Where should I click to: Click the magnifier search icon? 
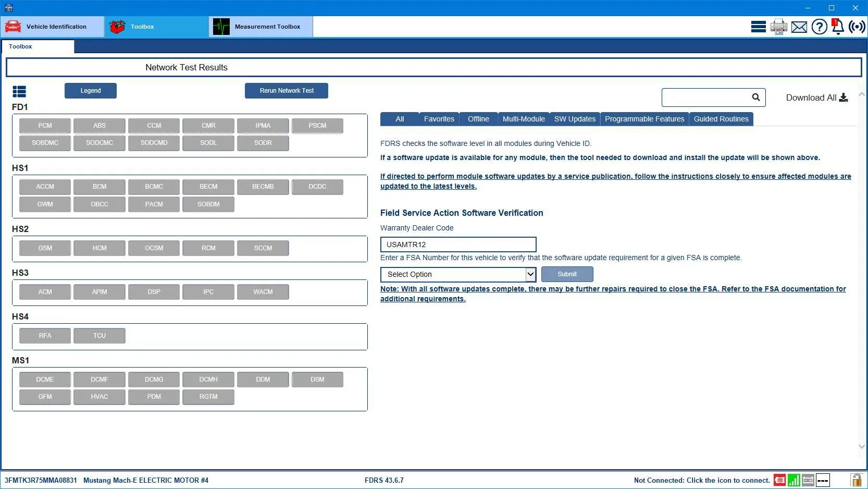click(756, 97)
